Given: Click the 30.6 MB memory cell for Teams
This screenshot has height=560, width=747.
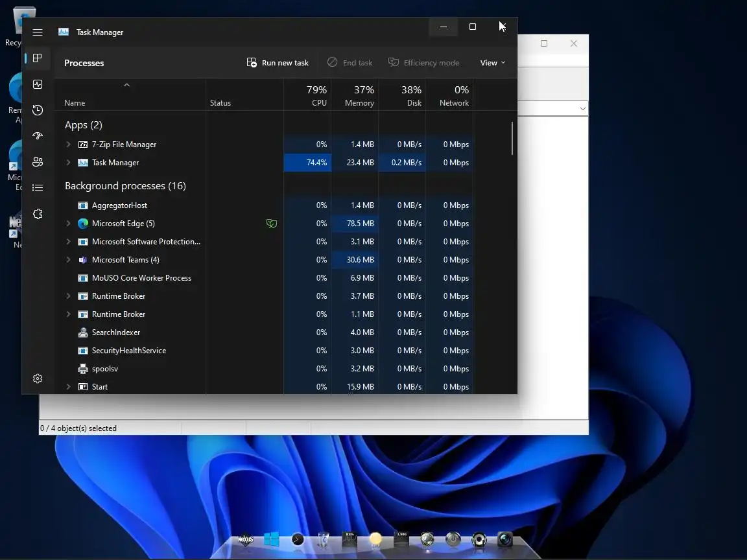Looking at the screenshot, I should pos(355,259).
